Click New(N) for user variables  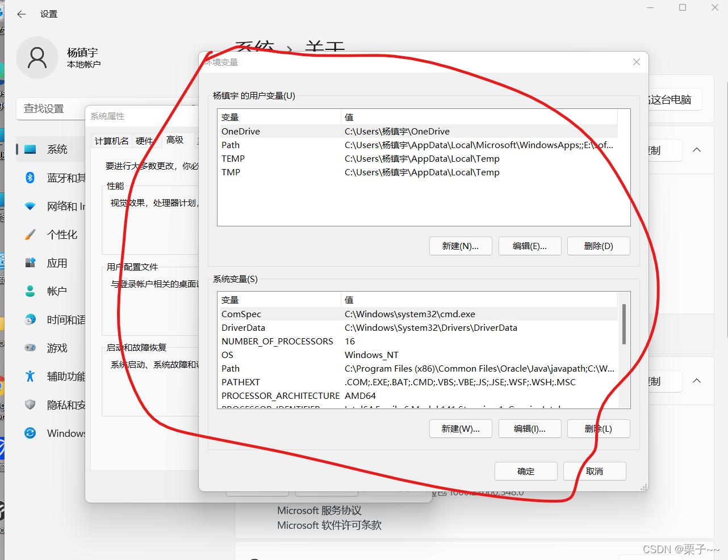point(461,246)
